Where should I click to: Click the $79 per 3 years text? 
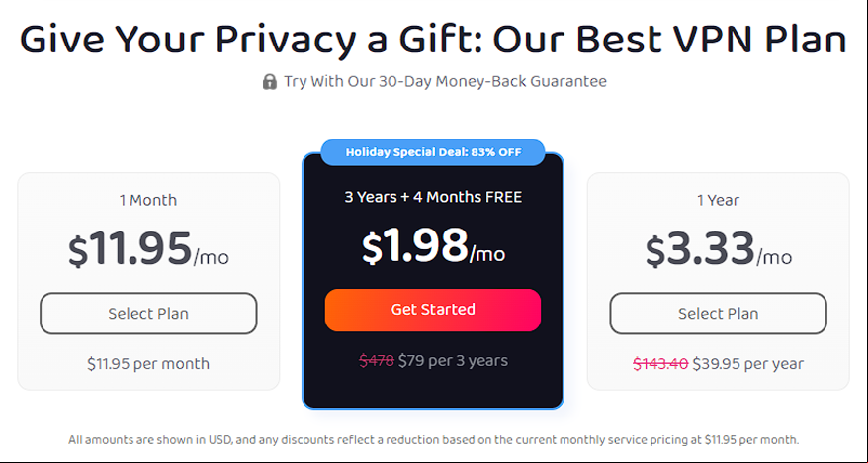pos(453,361)
